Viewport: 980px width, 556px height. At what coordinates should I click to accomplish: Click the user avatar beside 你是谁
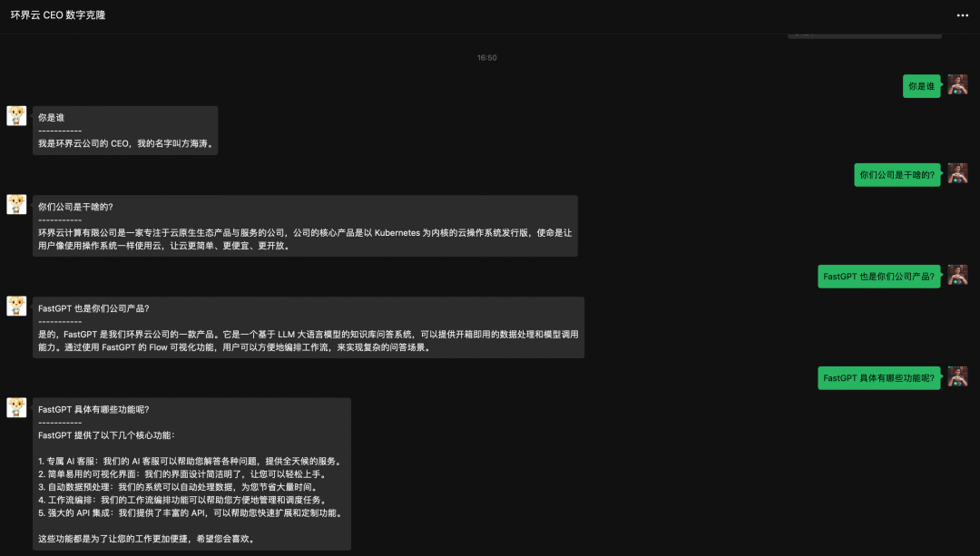(x=957, y=85)
